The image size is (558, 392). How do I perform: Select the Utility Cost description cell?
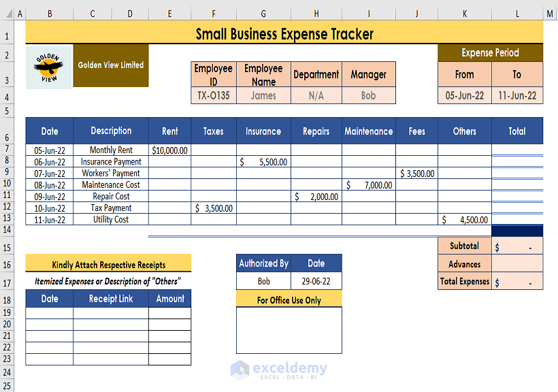tap(111, 219)
